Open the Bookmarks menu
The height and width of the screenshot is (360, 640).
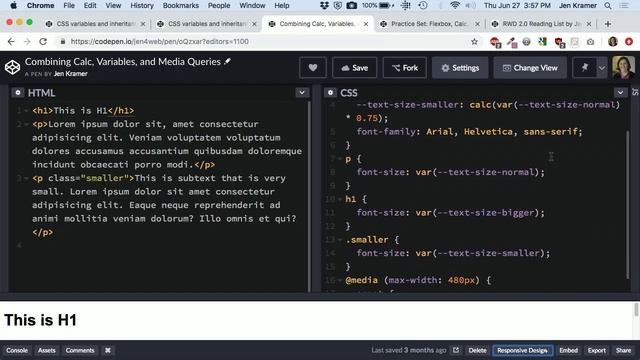(x=181, y=6)
